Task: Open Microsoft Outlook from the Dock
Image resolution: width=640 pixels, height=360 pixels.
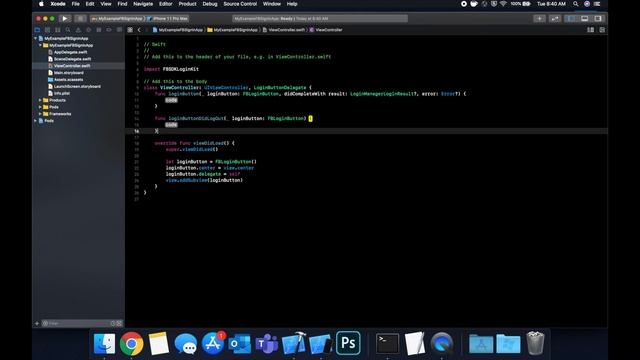Action: pos(240,343)
